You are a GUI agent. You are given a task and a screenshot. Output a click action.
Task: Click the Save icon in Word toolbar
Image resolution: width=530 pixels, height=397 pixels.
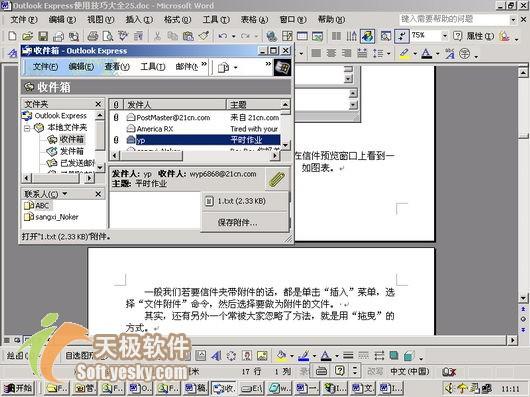(43, 36)
